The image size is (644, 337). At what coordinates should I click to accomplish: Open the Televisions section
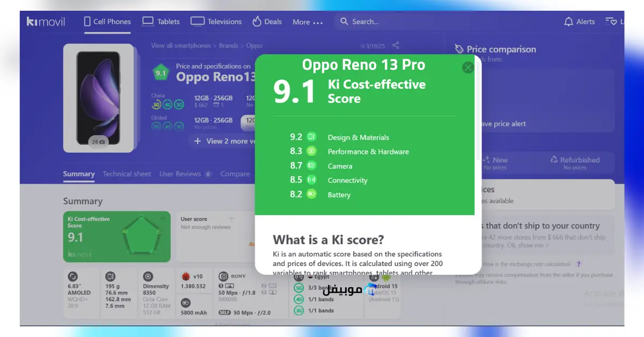coord(216,21)
